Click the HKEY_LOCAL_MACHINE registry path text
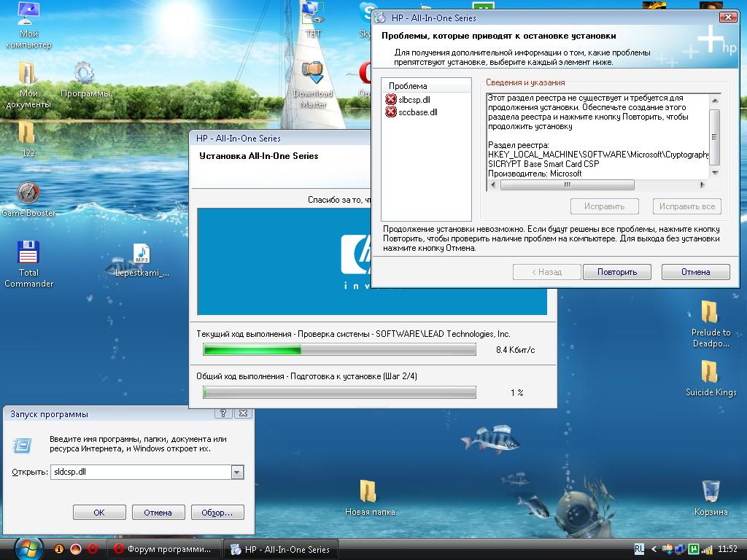The width and height of the screenshot is (747, 560). click(x=598, y=155)
